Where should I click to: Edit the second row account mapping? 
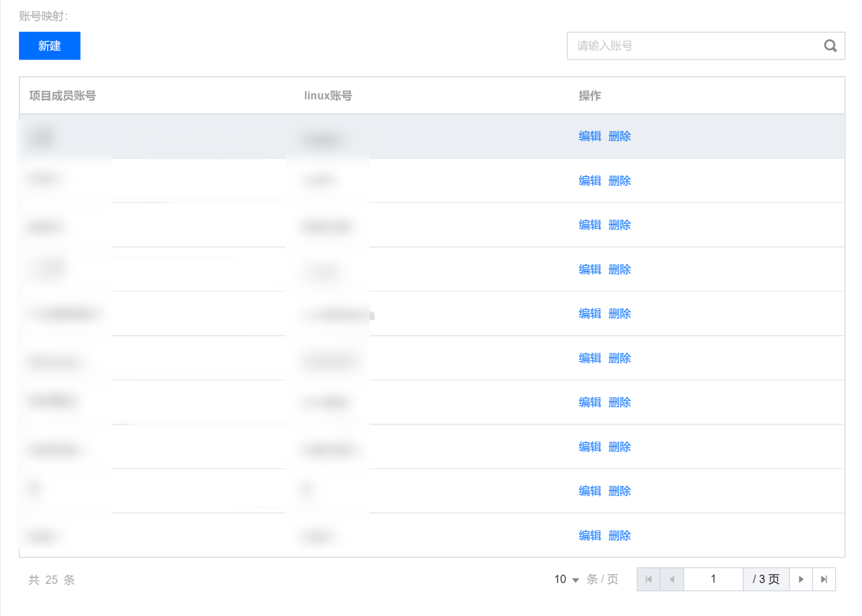(x=590, y=180)
